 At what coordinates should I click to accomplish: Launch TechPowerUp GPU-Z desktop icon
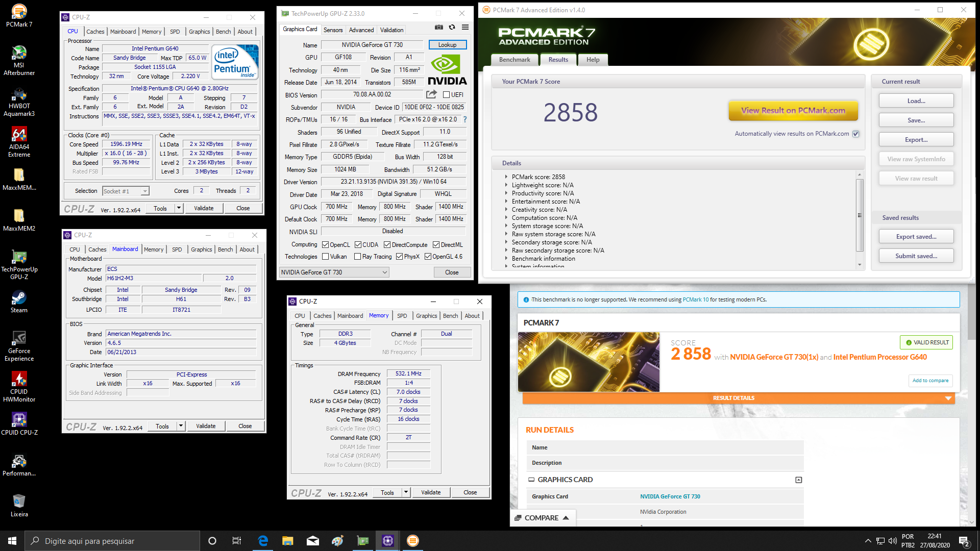[x=19, y=264]
